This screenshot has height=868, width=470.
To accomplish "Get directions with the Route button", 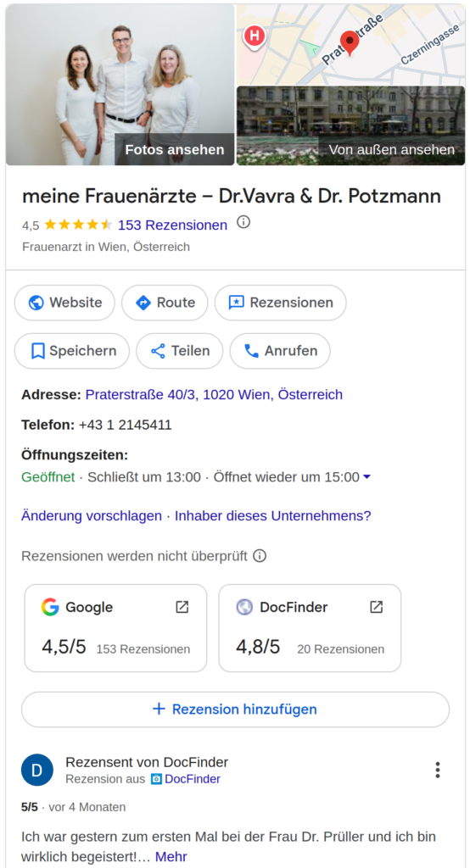I will tap(165, 303).
